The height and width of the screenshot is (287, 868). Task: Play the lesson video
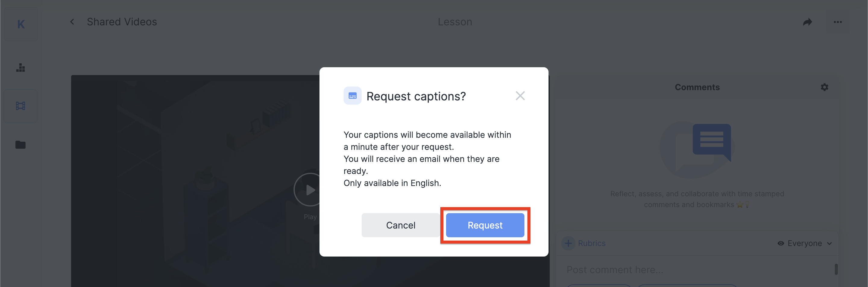coord(309,190)
